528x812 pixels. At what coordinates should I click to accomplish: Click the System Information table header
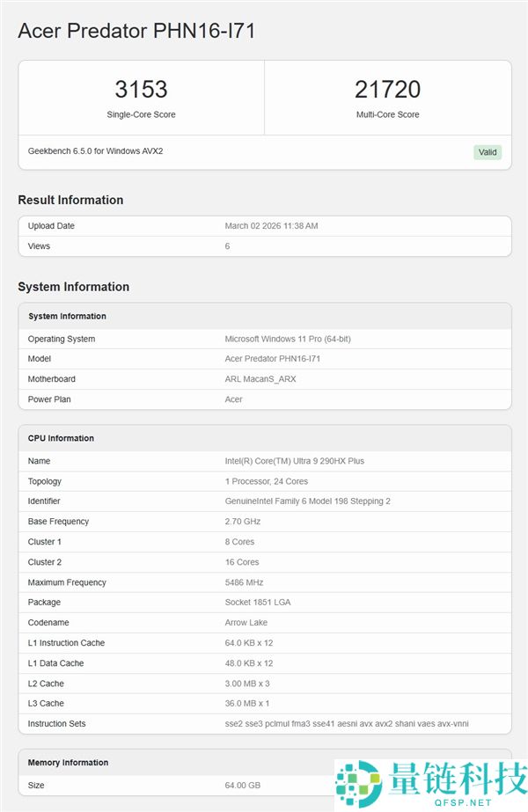(x=67, y=316)
